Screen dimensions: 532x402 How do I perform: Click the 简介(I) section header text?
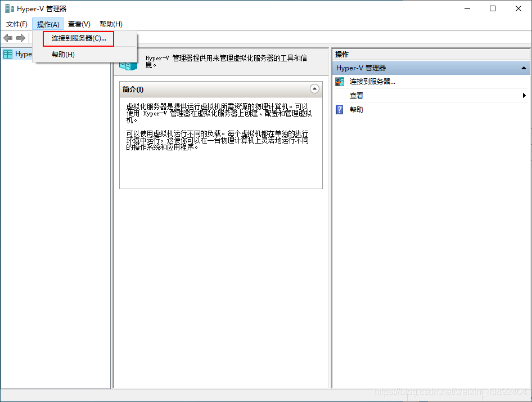[133, 90]
